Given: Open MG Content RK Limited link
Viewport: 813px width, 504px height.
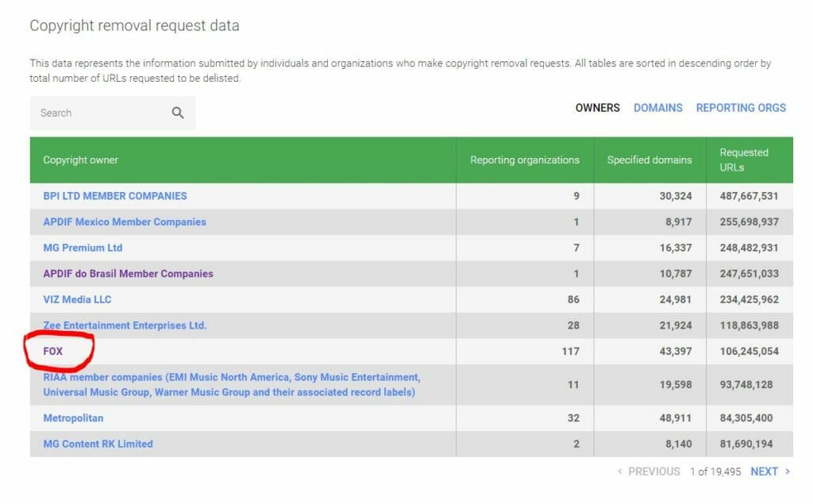Looking at the screenshot, I should (x=98, y=444).
